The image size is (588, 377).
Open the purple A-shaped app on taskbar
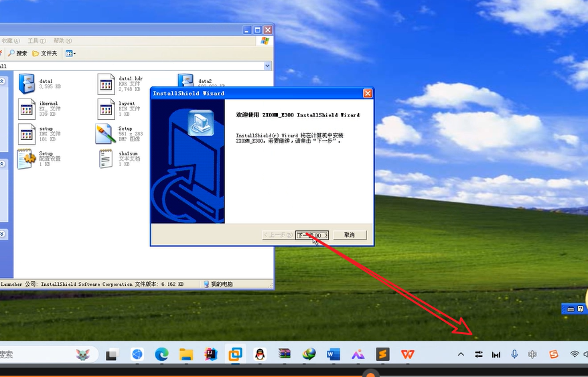[x=358, y=354]
